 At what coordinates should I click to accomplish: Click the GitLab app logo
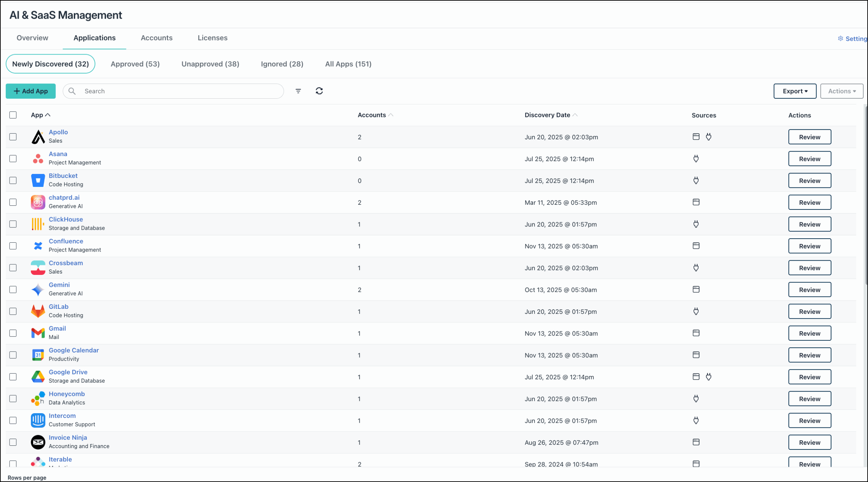38,311
